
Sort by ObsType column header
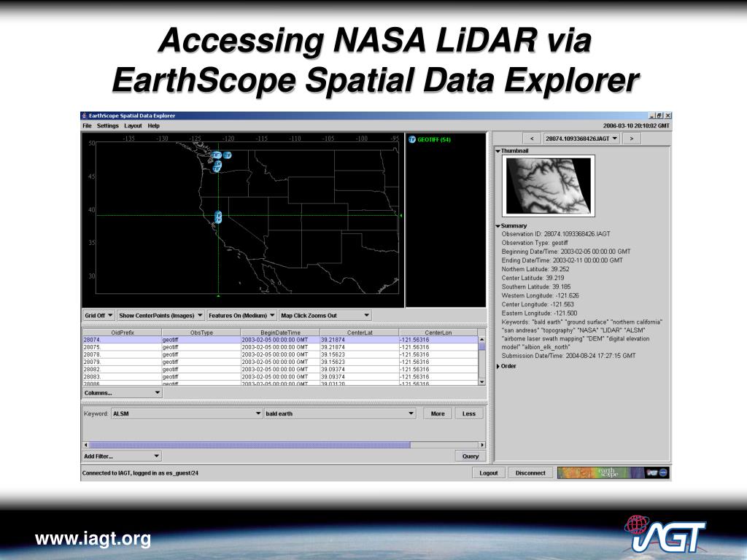[201, 332]
